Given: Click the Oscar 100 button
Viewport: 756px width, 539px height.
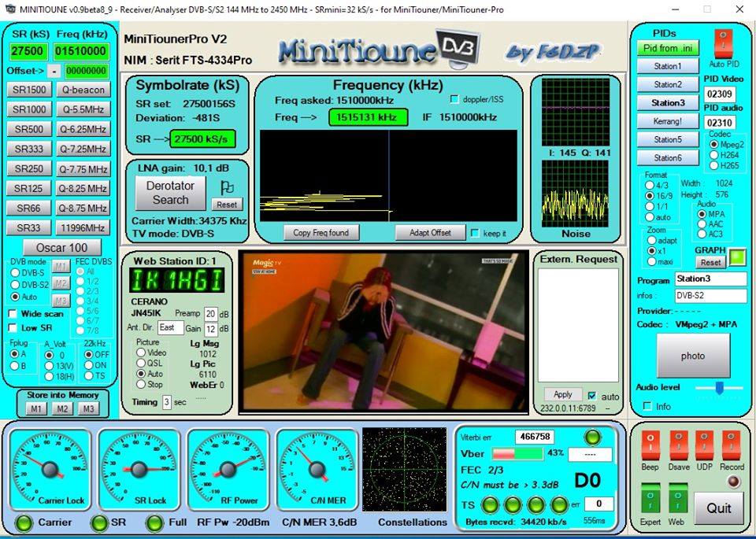Looking at the screenshot, I should [61, 248].
